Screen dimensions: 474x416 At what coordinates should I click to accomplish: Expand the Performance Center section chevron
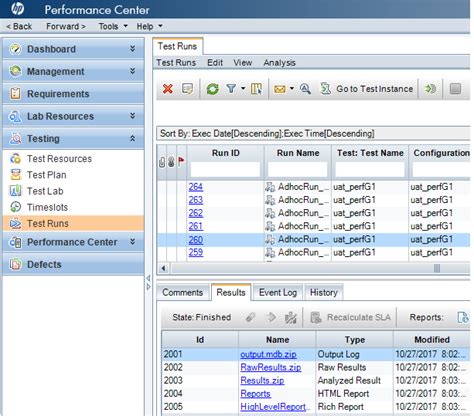(133, 242)
